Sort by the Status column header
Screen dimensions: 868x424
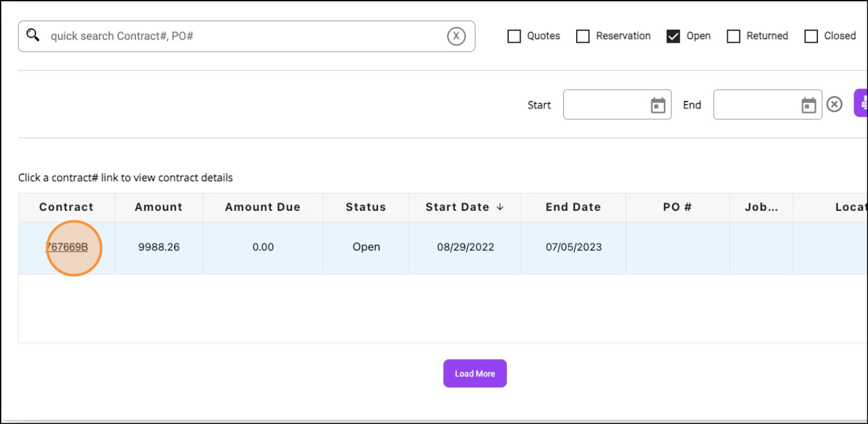[x=365, y=207]
